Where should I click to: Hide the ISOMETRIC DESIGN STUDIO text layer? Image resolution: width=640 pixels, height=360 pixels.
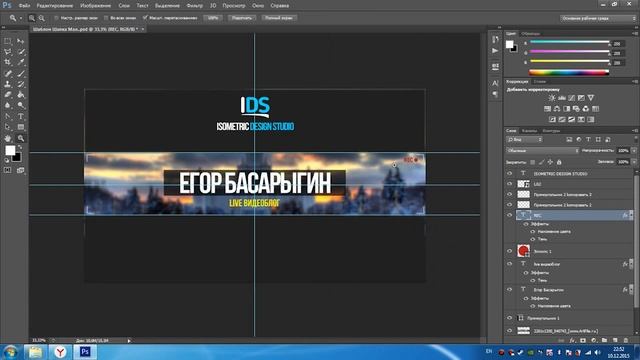(509, 173)
